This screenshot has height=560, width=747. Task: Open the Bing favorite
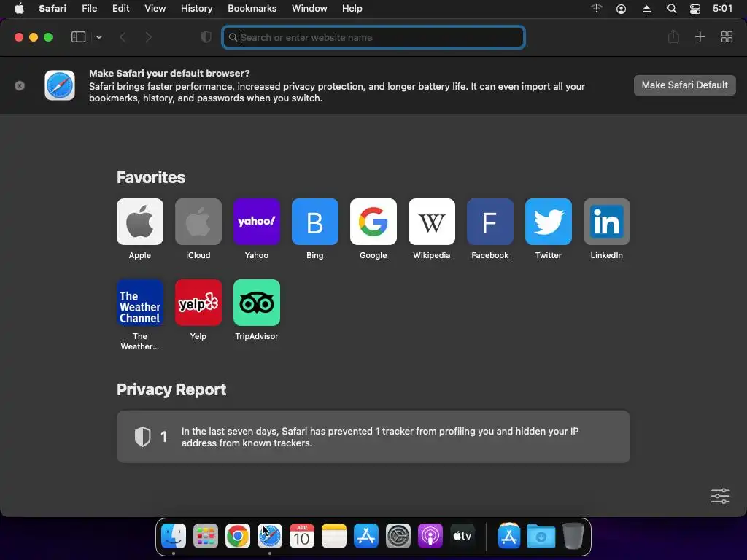tap(315, 222)
